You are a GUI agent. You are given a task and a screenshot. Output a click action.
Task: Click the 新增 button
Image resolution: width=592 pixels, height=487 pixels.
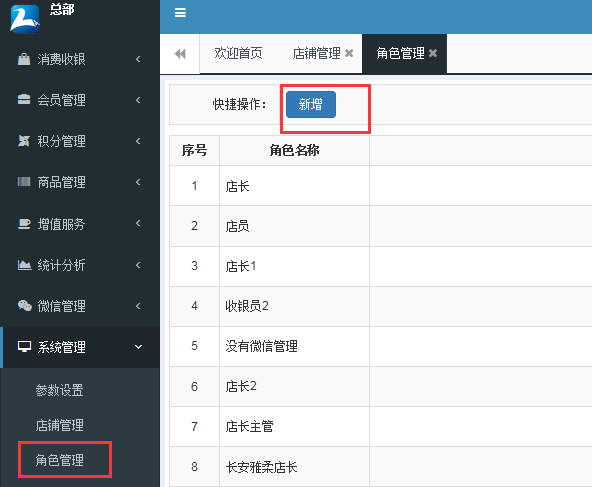[311, 104]
